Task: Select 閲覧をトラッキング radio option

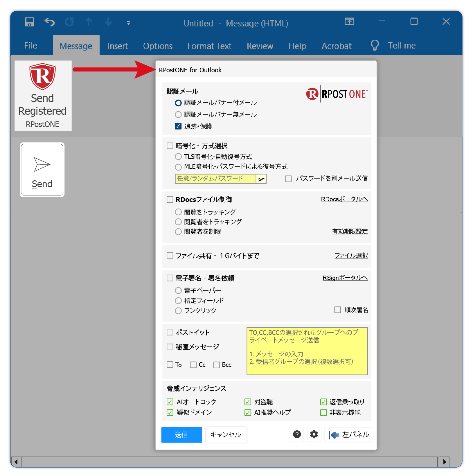Action: [178, 212]
